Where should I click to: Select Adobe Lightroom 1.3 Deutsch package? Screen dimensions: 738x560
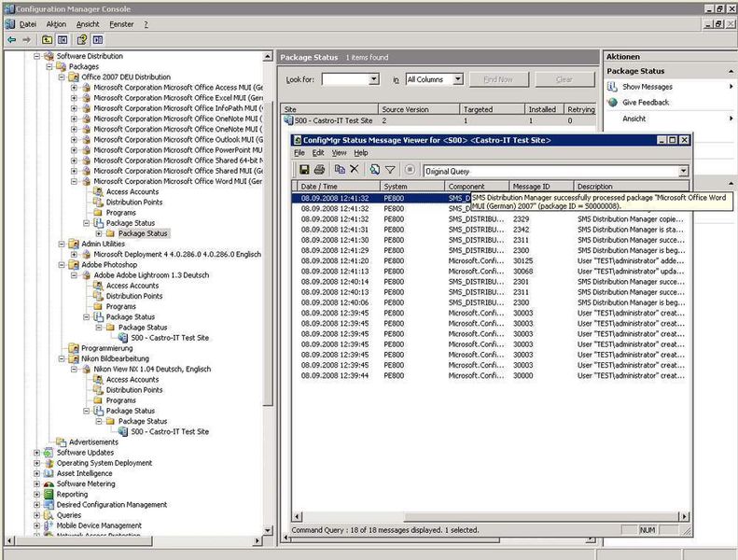pos(151,275)
